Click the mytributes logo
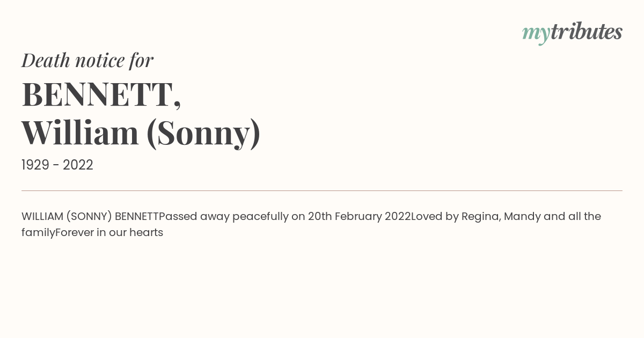The width and height of the screenshot is (644, 338). 572,32
